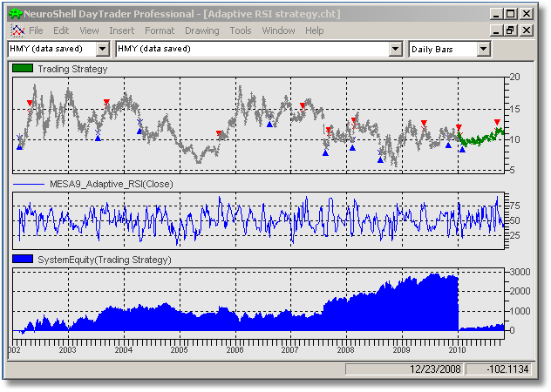
Task: Click the wide HMY (data saved) combo field
Action: point(259,49)
